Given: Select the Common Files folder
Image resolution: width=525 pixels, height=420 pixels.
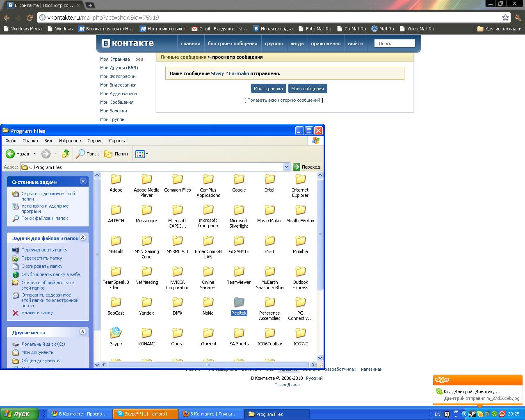Looking at the screenshot, I should tap(178, 183).
